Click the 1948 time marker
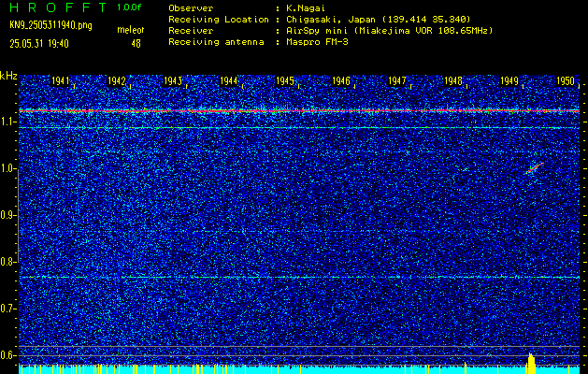Screen dimensions: 588x374 click(453, 81)
